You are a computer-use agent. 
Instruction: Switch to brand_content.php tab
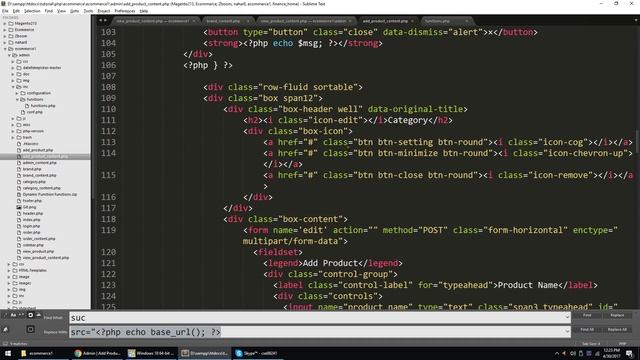(226, 21)
